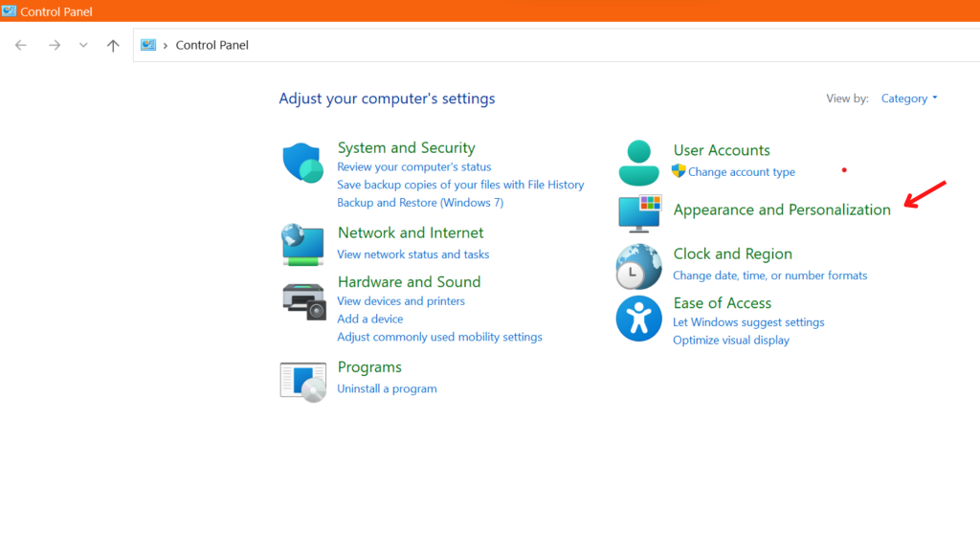Click Change date, time, or number formats
This screenshot has height=551, width=980.
click(770, 275)
